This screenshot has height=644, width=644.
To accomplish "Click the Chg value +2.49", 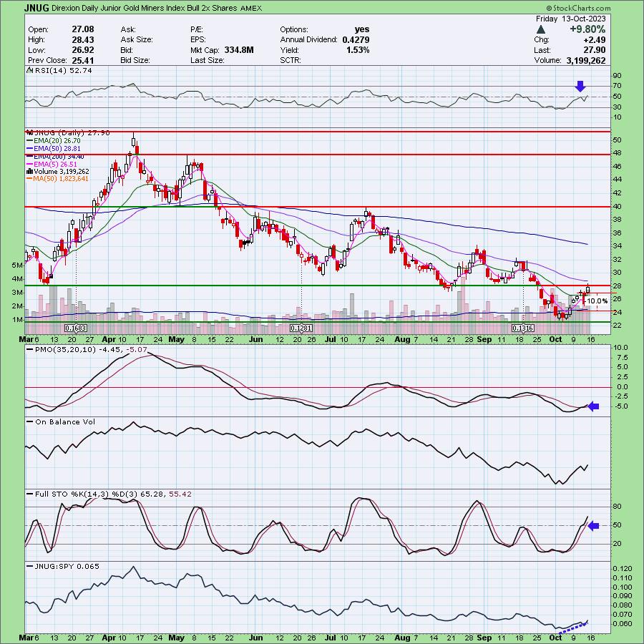I will (x=595, y=40).
